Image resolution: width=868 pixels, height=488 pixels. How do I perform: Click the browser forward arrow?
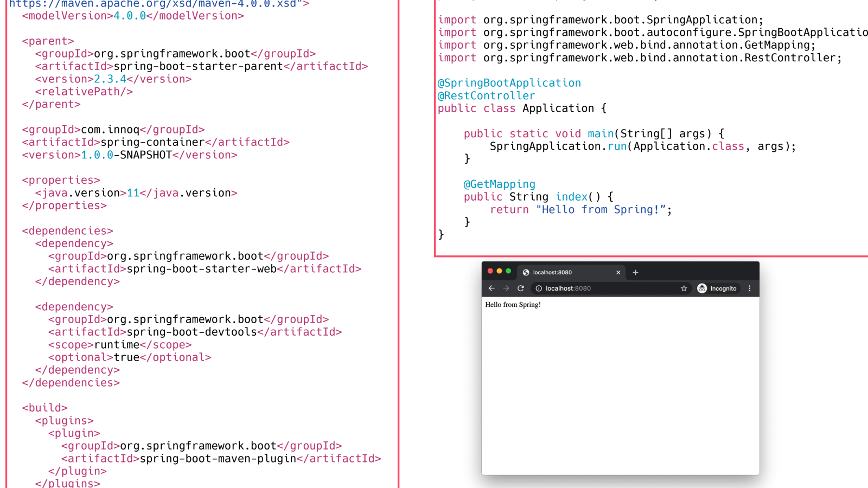[x=506, y=288]
